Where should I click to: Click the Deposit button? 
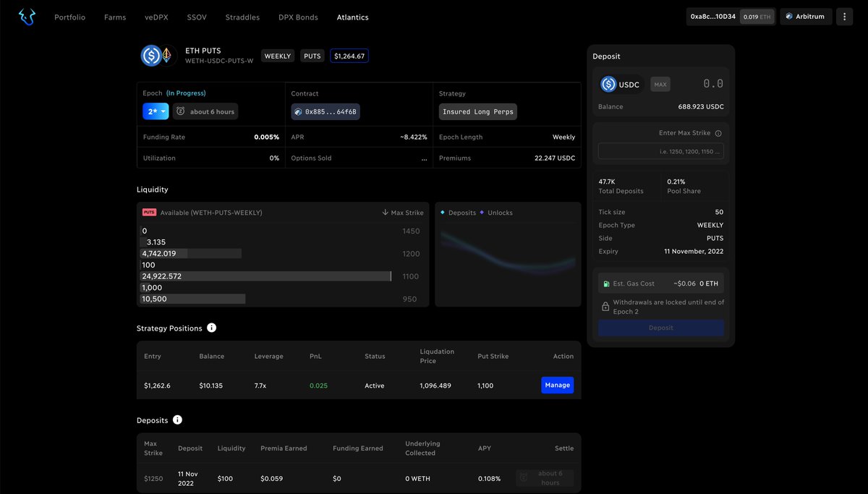tap(661, 328)
